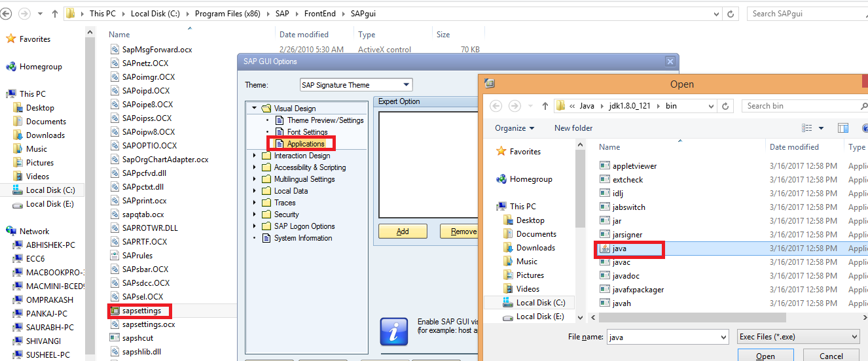
Task: Close the SAP GUI Options dialog
Action: [x=670, y=61]
